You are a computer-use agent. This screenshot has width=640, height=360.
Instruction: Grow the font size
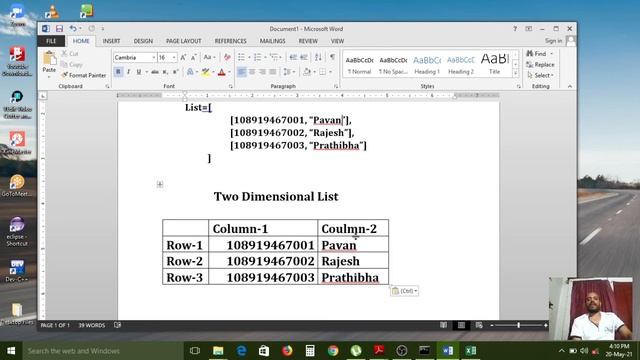coord(183,58)
